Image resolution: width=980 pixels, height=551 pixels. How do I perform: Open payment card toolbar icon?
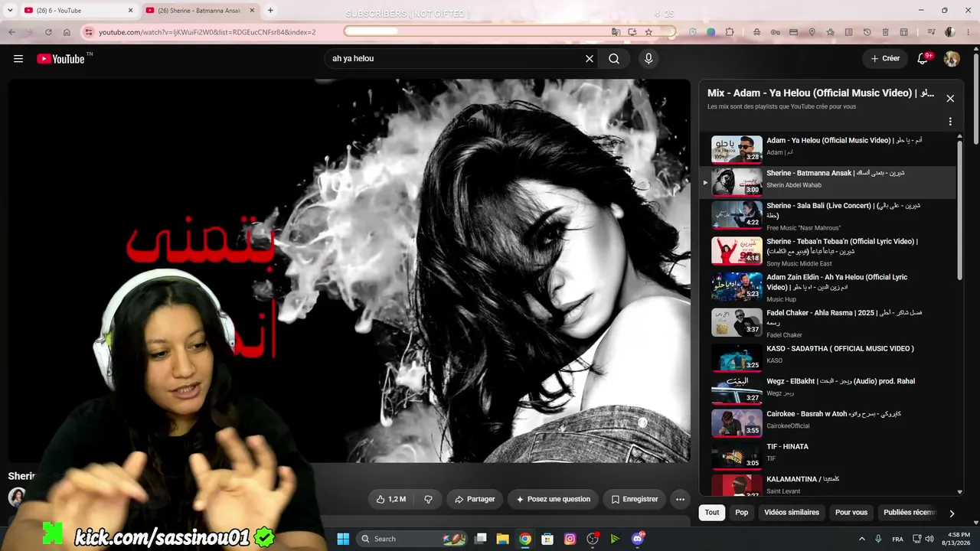(793, 32)
